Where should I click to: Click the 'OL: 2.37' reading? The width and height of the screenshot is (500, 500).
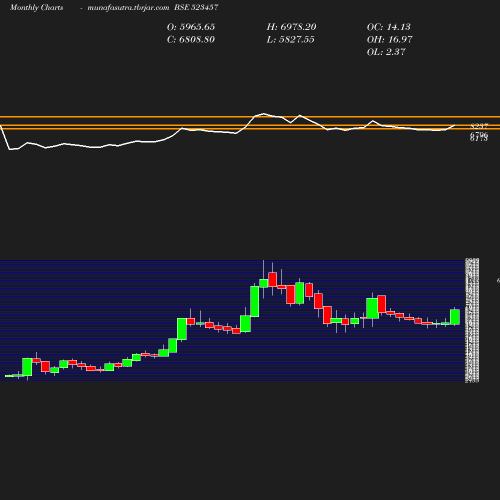point(386,52)
